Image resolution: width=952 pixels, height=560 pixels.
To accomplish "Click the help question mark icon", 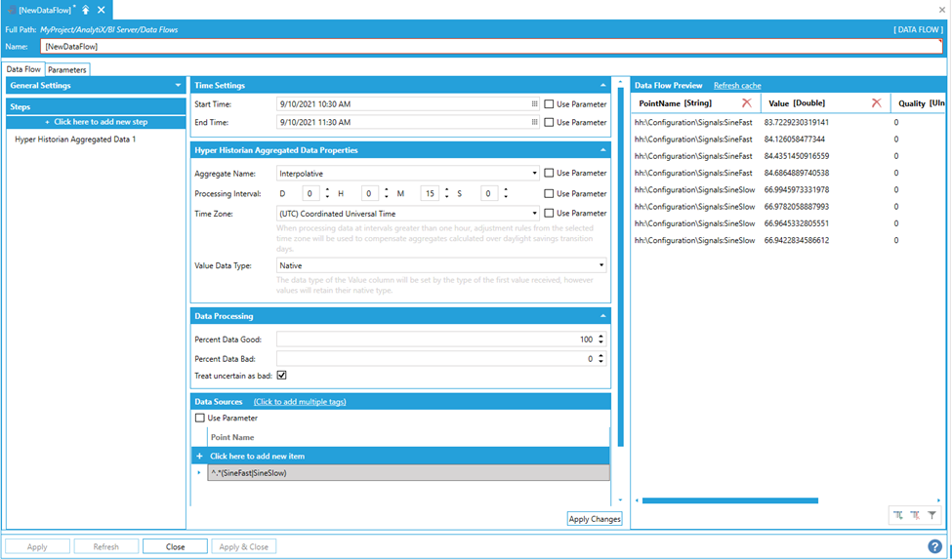I will (934, 546).
